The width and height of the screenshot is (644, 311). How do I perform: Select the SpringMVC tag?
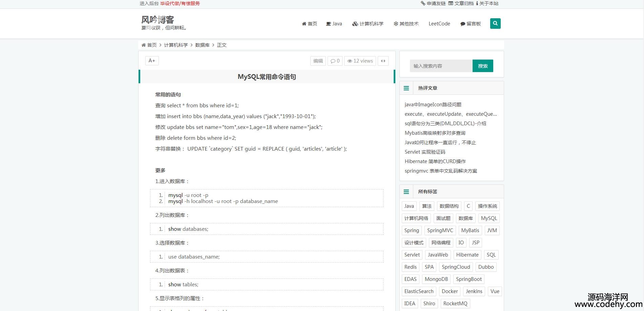click(x=440, y=230)
